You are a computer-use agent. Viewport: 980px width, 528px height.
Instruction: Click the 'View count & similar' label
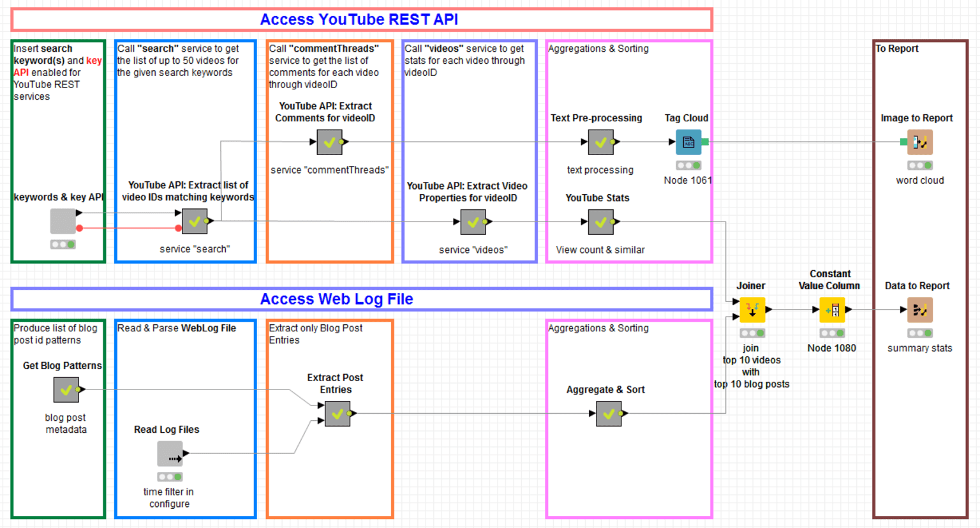pos(600,250)
